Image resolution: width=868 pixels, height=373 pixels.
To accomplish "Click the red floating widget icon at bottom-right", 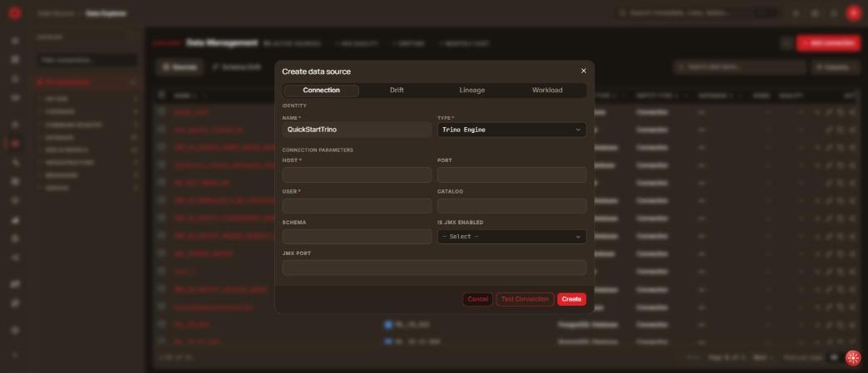I will click(853, 358).
